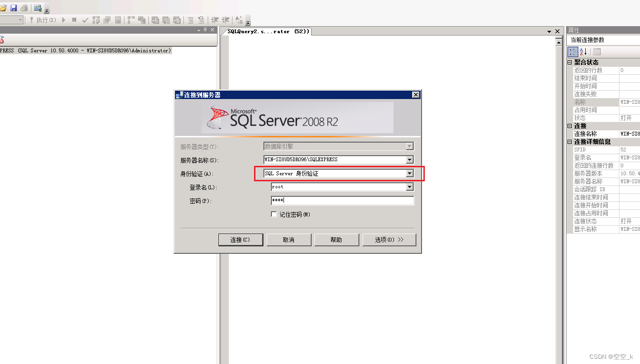Viewport: 640px width, 364px height.
Task: Enable the 记住密码 (remember password) checkbox
Action: point(274,214)
